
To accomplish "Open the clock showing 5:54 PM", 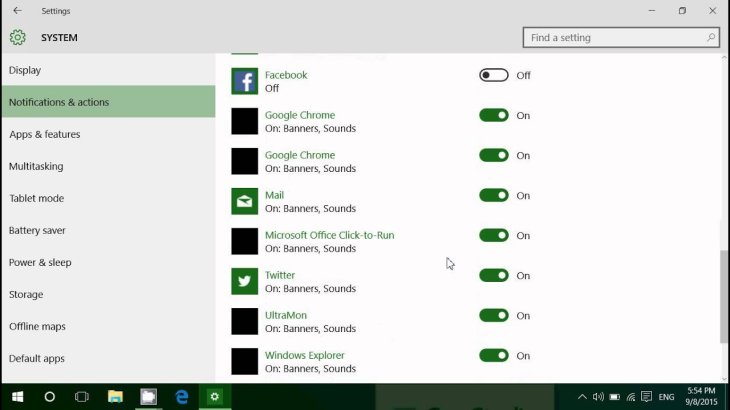I will pyautogui.click(x=701, y=396).
